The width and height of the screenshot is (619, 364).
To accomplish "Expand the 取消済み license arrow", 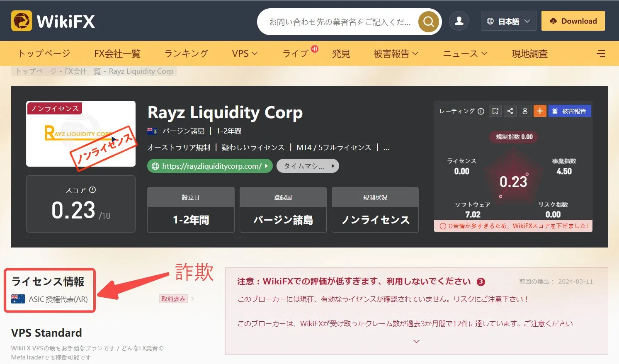I will point(193,298).
